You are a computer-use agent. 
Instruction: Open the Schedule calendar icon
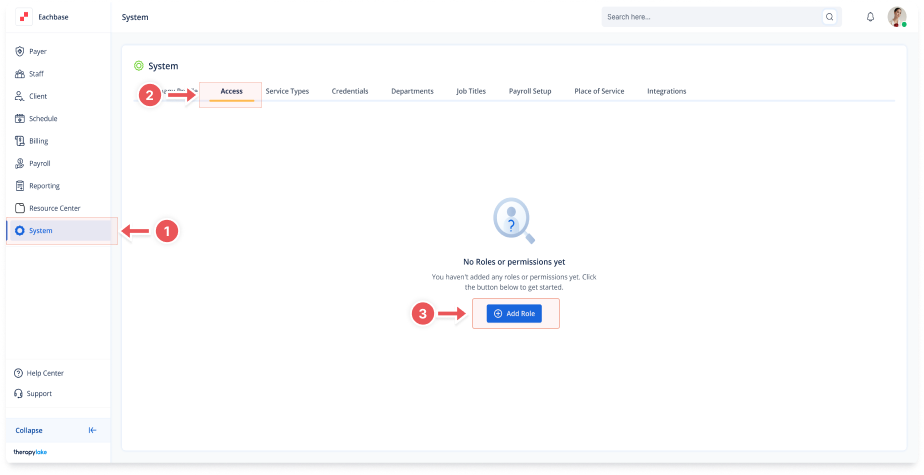click(x=19, y=118)
